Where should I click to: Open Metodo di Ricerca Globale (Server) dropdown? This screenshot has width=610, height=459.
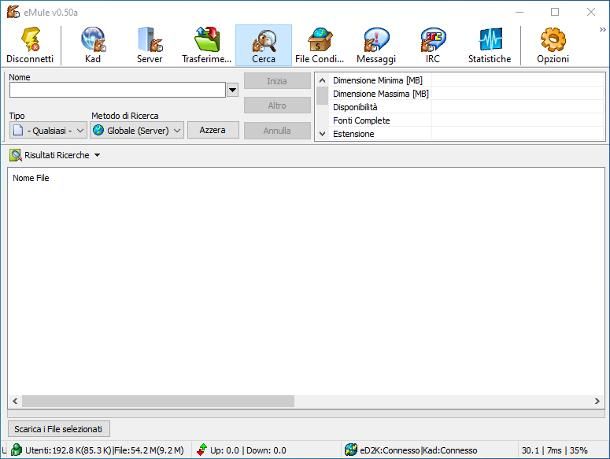pos(137,130)
